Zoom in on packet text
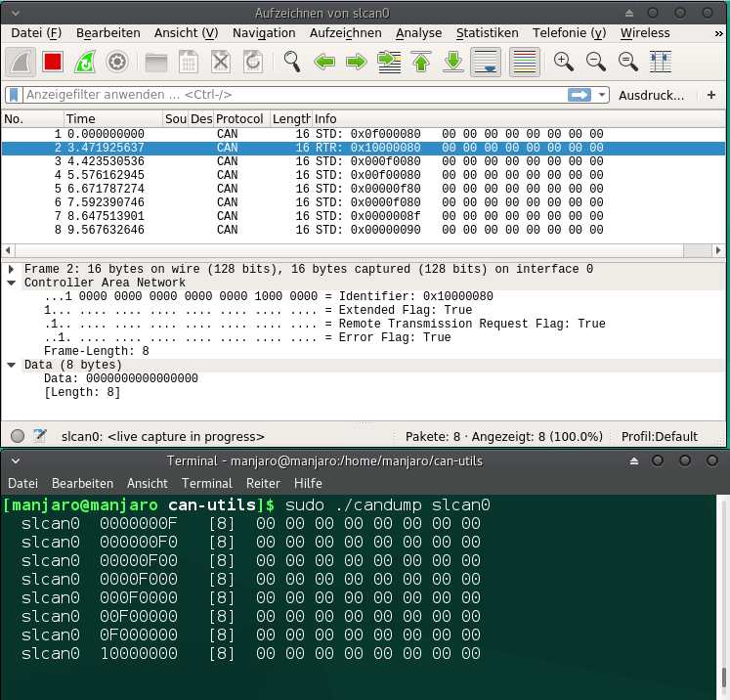This screenshot has width=730, height=700. click(x=563, y=62)
